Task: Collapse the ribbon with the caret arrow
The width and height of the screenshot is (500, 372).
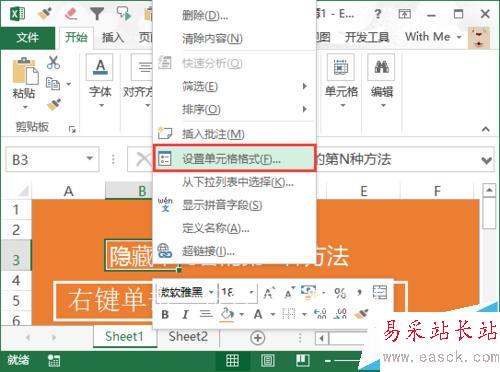Action: (486, 129)
